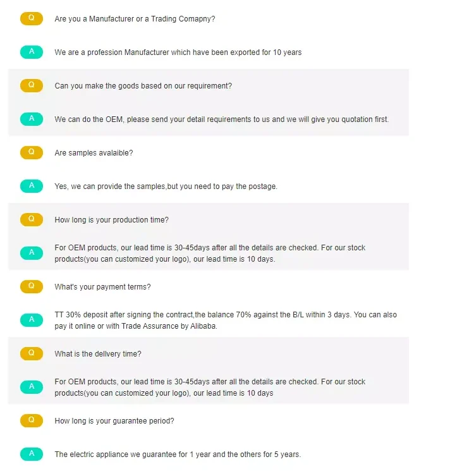474x476 pixels.
Task: Click the A badge beside the electric appliance guarantee answer
Action: tap(32, 454)
